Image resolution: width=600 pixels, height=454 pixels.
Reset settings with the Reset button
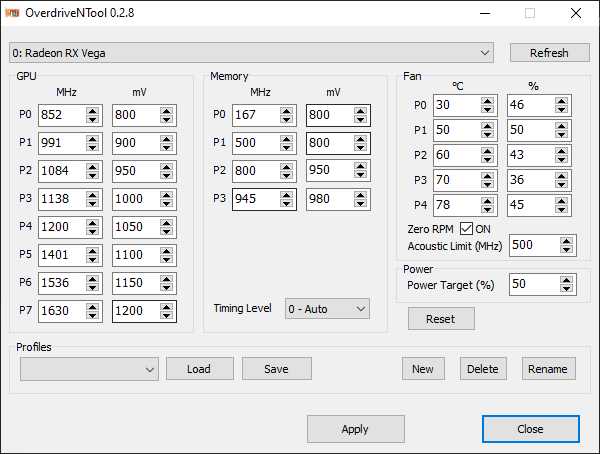(x=440, y=319)
